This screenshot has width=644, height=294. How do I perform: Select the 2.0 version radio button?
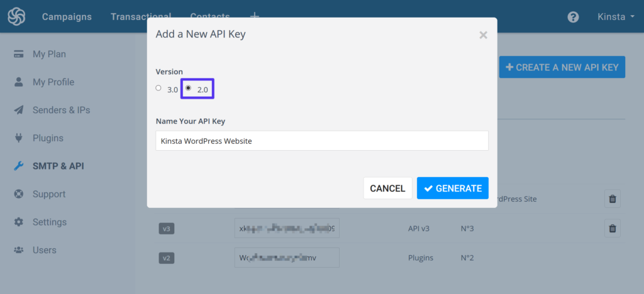click(188, 89)
